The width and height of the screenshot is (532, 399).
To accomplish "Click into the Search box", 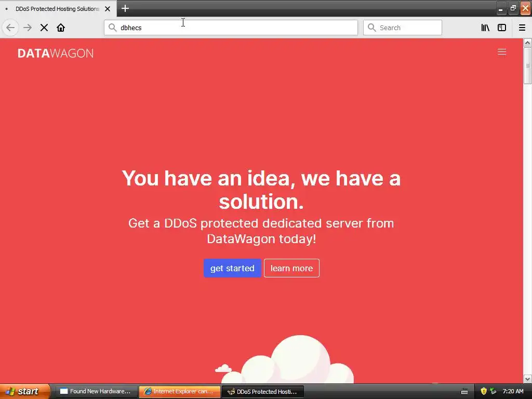I will pyautogui.click(x=403, y=28).
